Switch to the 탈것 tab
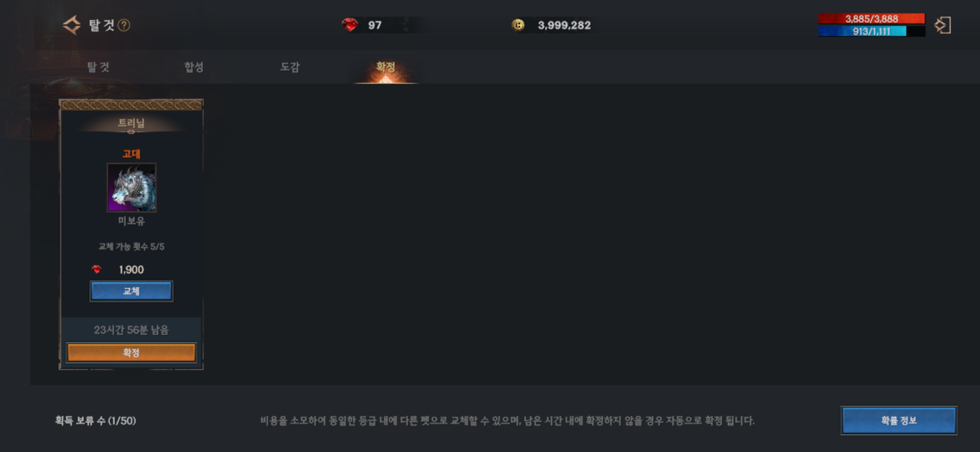Screen dimensions: 980x452 pyautogui.click(x=98, y=67)
